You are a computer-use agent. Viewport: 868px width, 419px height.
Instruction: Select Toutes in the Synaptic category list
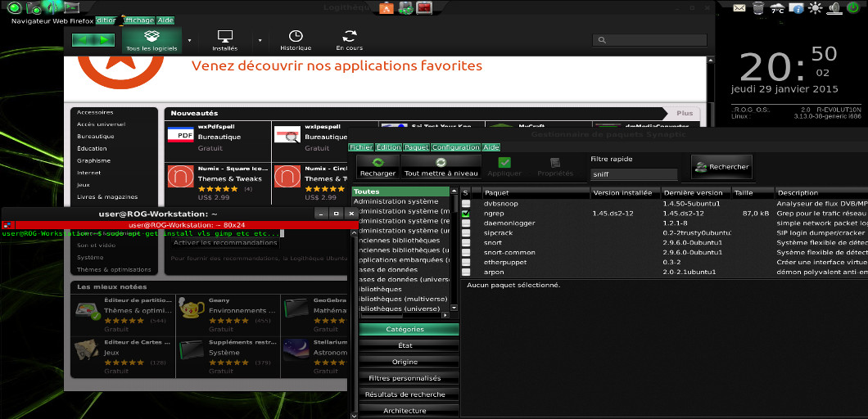coord(400,191)
